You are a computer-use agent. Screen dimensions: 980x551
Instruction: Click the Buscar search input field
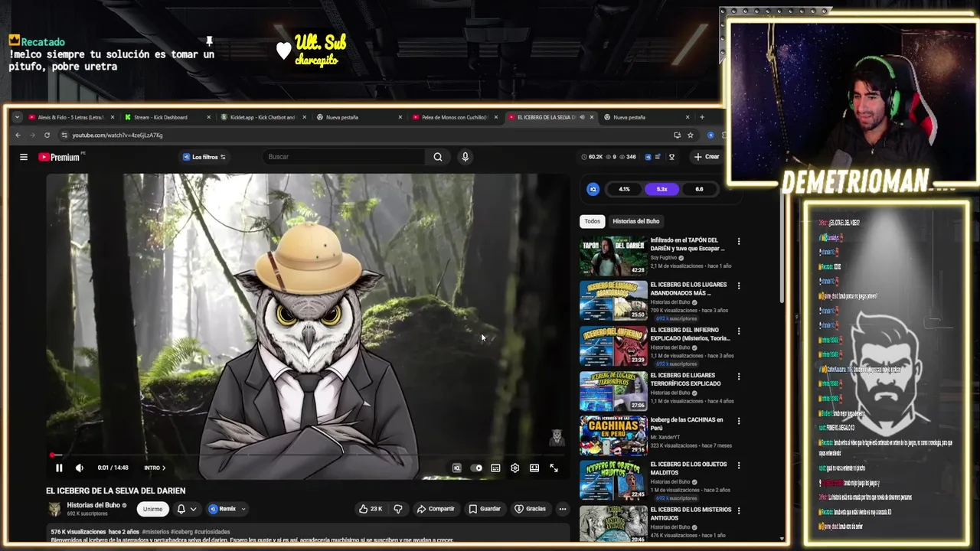coord(344,157)
